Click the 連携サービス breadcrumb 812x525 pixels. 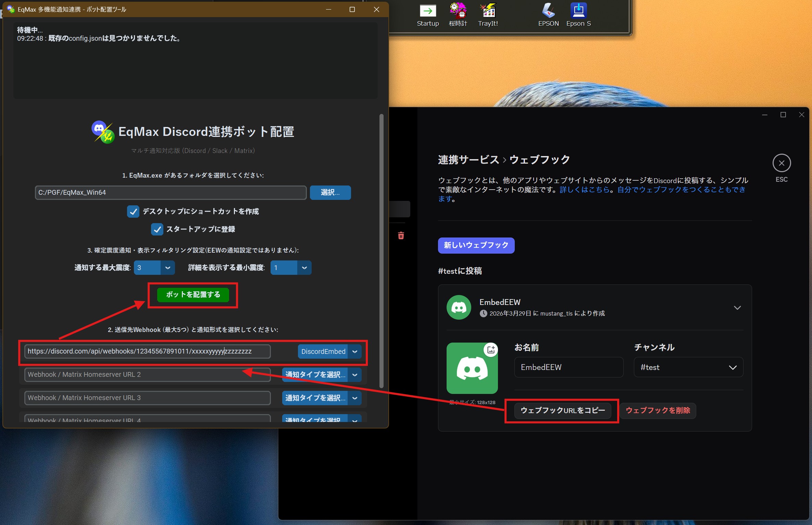point(469,159)
